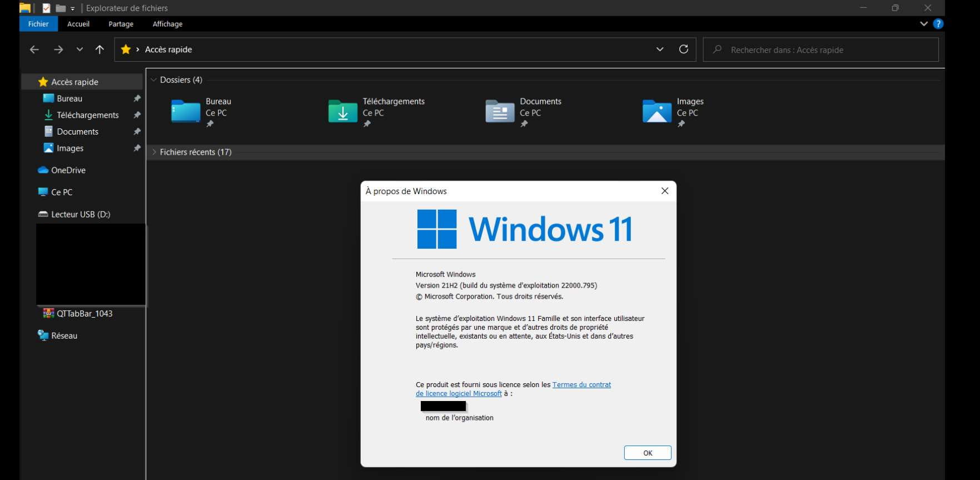Click the blue Help question icon
Screen dimensions: 980x480
(938, 24)
